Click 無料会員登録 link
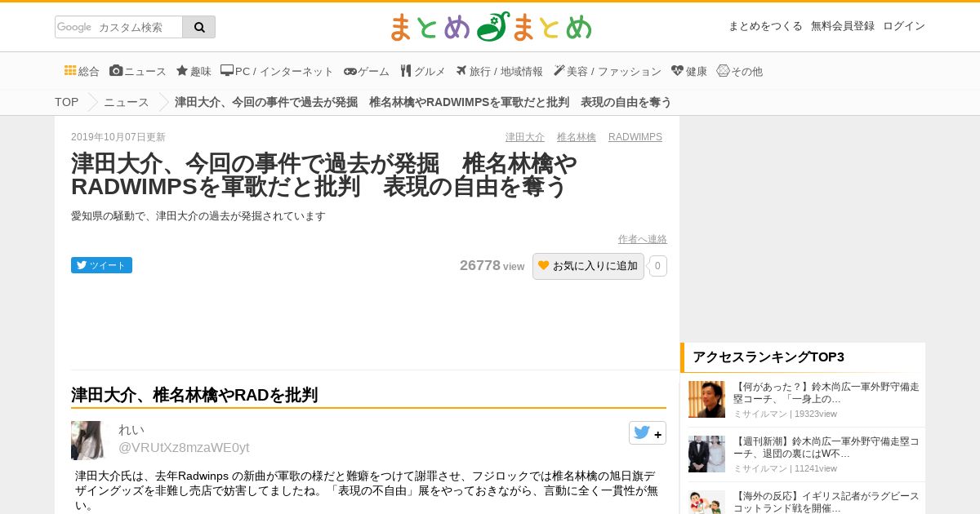The width and height of the screenshot is (980, 514). coord(843,26)
